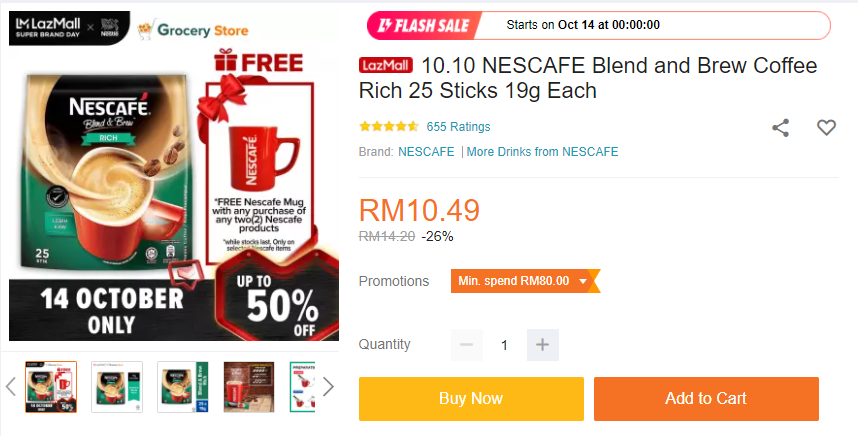Click the share icon
This screenshot has width=858, height=436.
pos(780,127)
